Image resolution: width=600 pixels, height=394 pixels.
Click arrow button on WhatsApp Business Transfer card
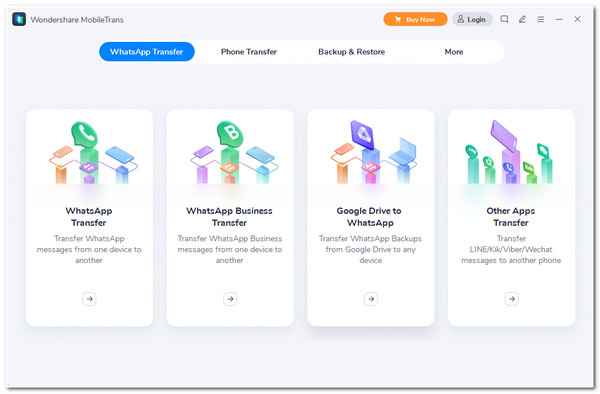[230, 299]
